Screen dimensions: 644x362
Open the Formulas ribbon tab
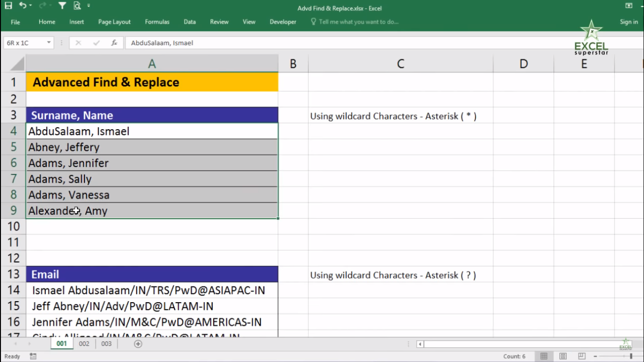click(157, 22)
